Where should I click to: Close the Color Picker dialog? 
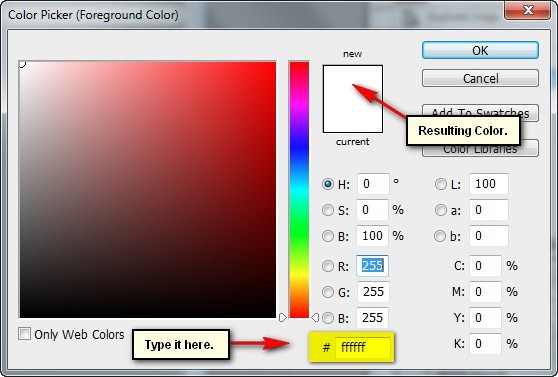pyautogui.click(x=528, y=10)
